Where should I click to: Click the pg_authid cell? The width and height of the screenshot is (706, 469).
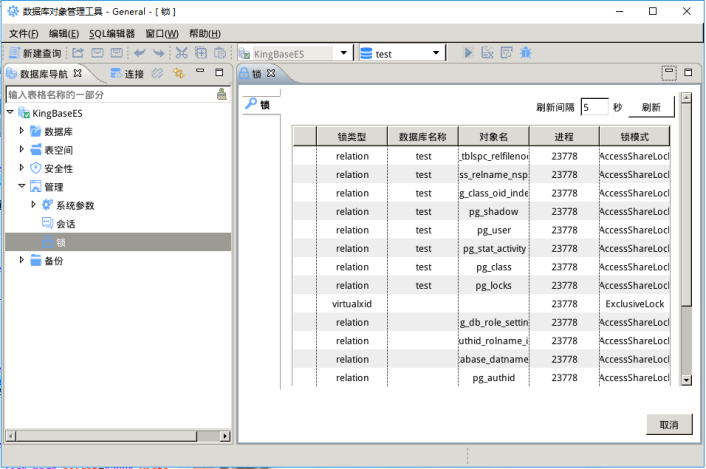pos(494,378)
